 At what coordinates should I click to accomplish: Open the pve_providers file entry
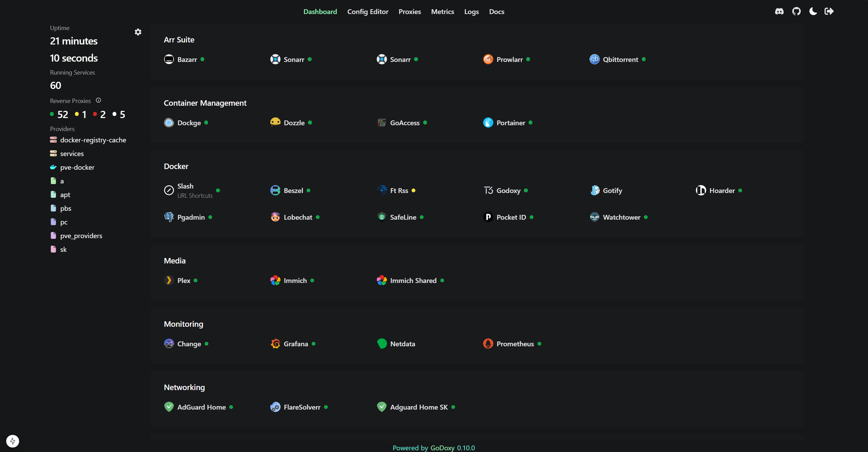tap(81, 236)
